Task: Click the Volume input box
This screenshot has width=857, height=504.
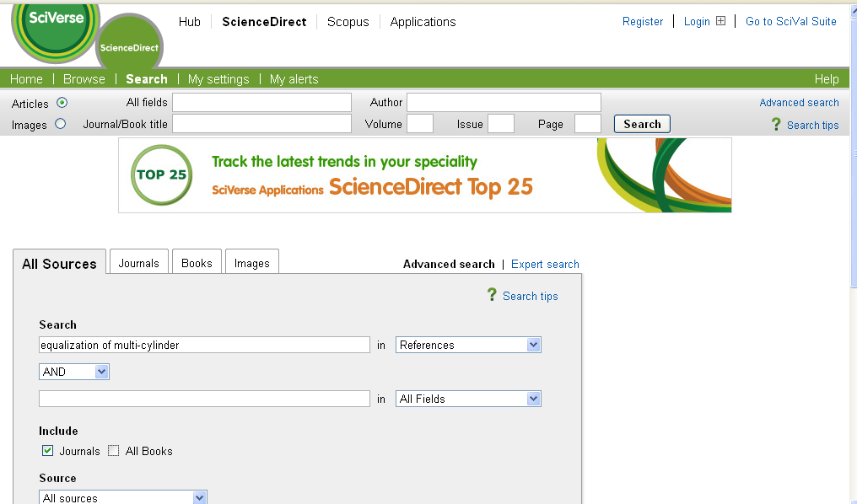Action: (420, 123)
